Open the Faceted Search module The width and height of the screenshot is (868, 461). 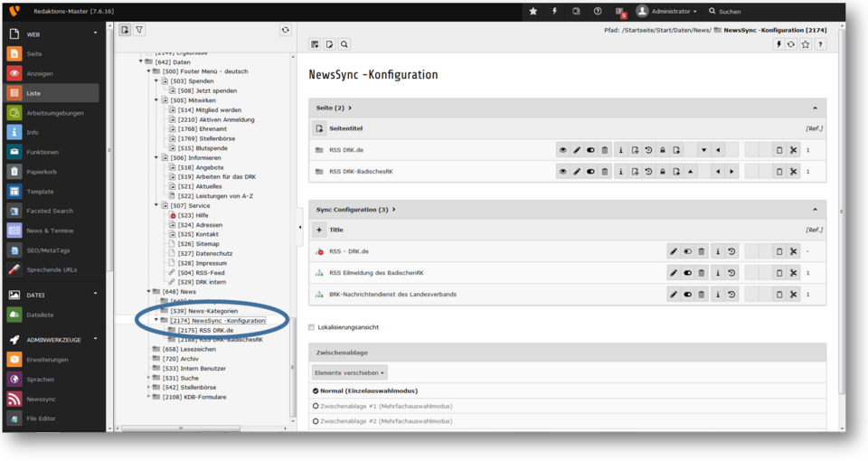click(50, 211)
